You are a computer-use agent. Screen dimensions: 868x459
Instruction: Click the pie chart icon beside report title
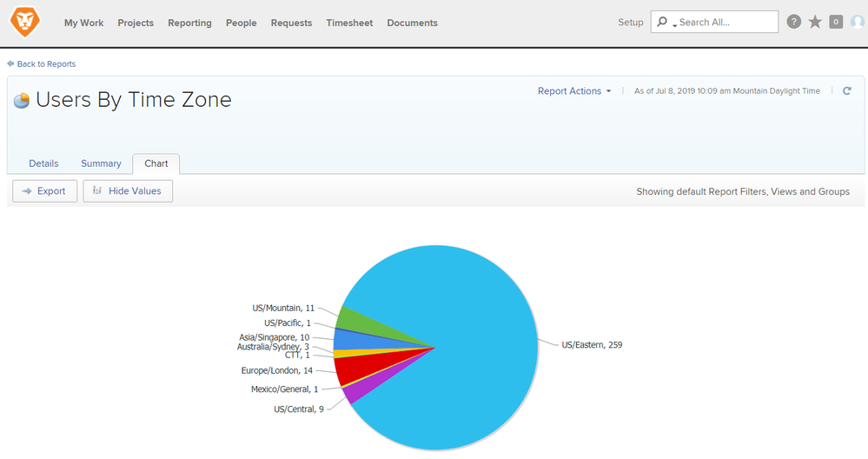tap(21, 100)
